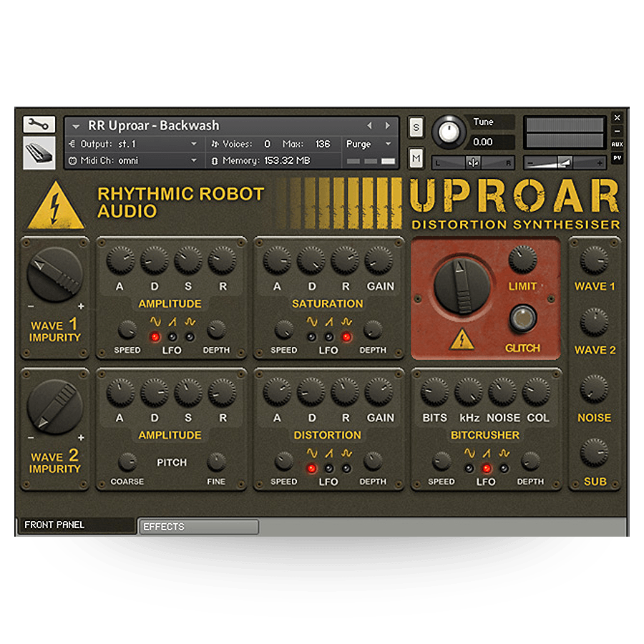The width and height of the screenshot is (644, 644).
Task: Click the large knob in red panel
Action: click(x=462, y=287)
